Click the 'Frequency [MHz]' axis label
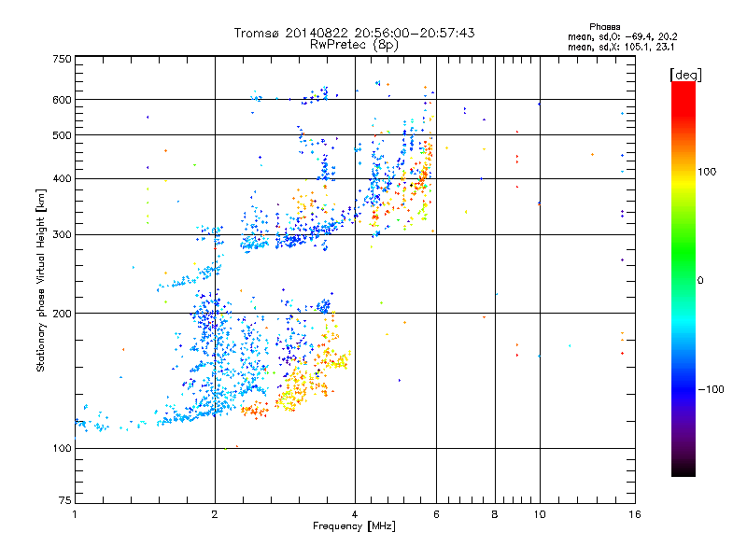 pyautogui.click(x=354, y=526)
